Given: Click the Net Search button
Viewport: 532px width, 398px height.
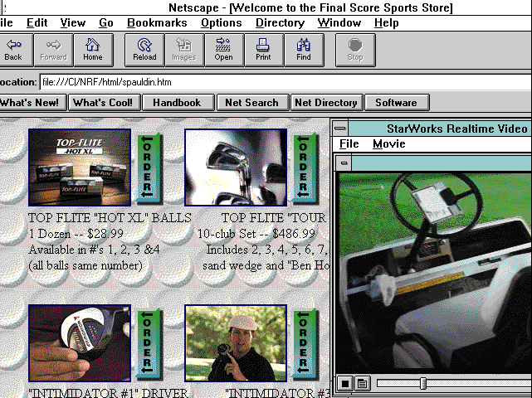Looking at the screenshot, I should 252,103.
